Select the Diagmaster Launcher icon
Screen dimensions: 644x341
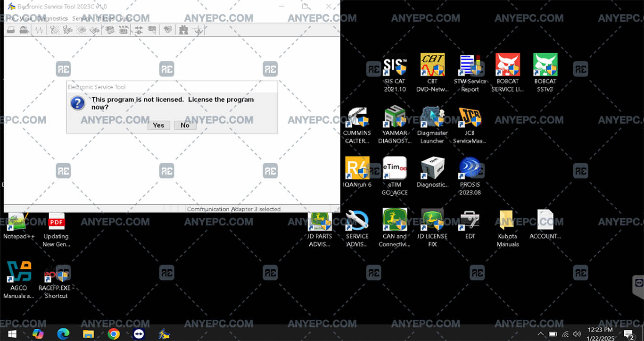(432, 125)
